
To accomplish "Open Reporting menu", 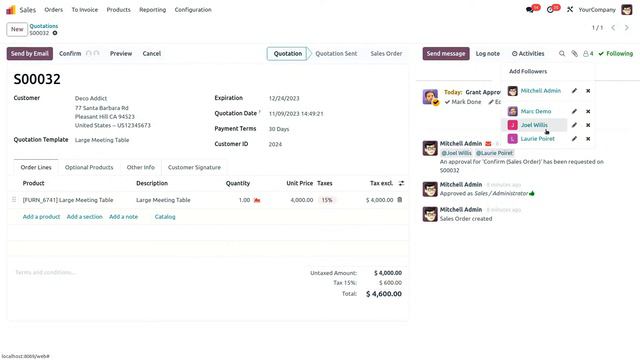I will pos(152,9).
